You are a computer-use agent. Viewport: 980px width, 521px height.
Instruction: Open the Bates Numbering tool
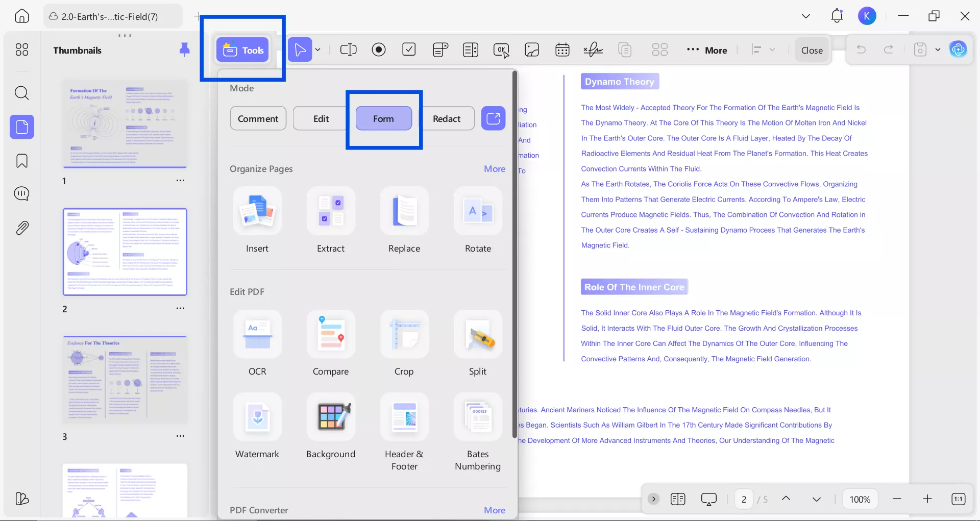pos(478,432)
